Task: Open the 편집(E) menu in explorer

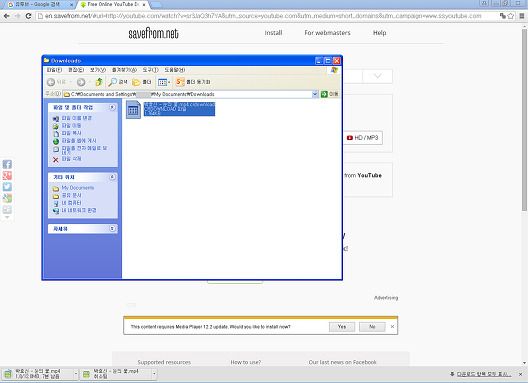Action: (x=76, y=70)
